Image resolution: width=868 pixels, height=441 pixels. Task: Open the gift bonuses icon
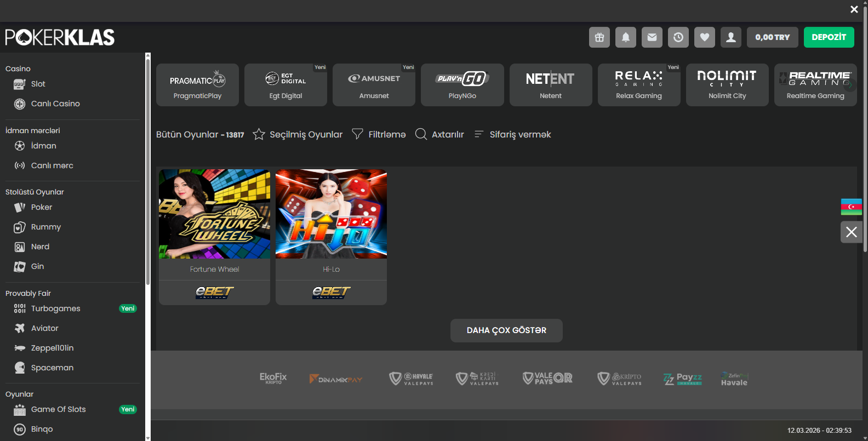click(x=599, y=37)
